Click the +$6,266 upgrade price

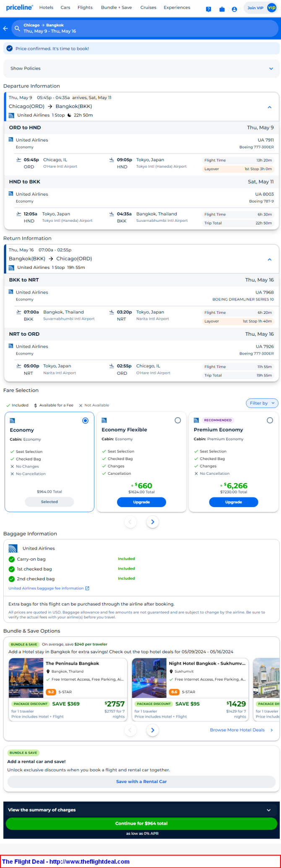click(234, 486)
